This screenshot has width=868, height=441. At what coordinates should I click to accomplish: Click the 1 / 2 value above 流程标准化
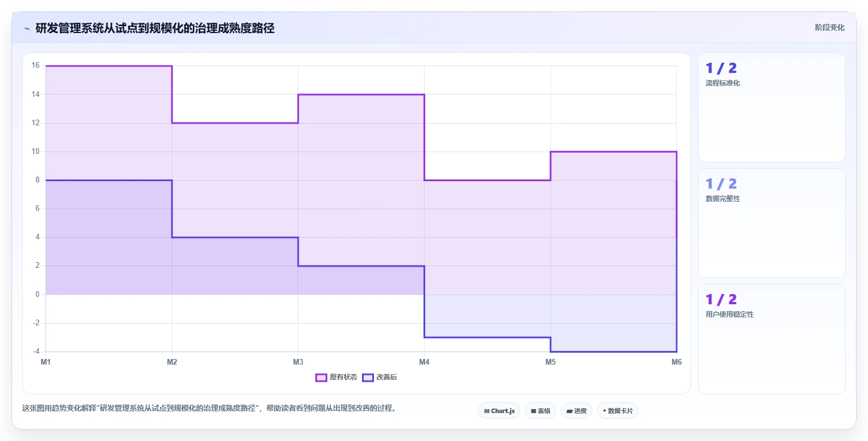(721, 68)
